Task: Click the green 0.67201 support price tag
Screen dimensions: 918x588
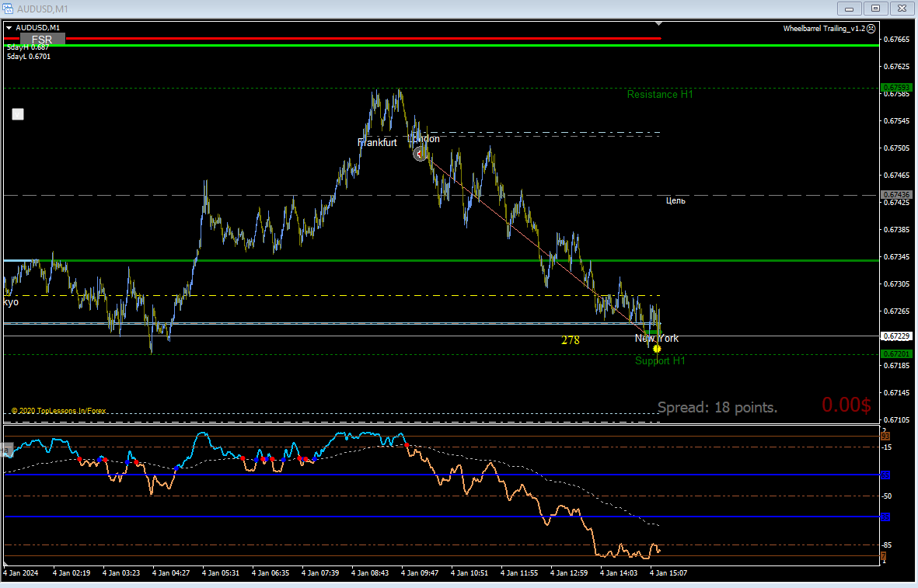Action: [896, 354]
